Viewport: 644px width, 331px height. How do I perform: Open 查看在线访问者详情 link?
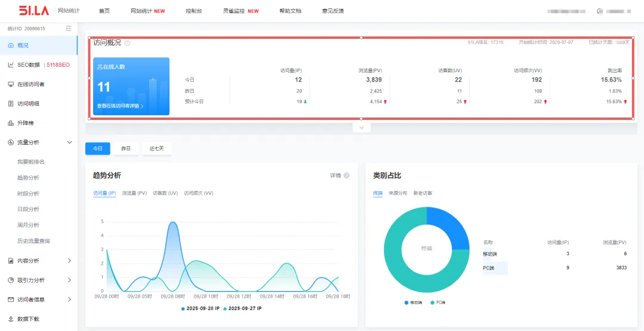point(120,106)
